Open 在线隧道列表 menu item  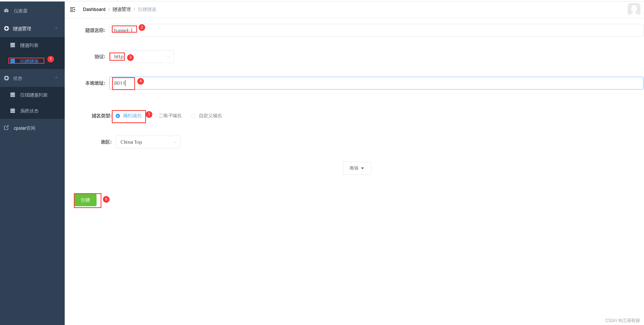[x=32, y=95]
